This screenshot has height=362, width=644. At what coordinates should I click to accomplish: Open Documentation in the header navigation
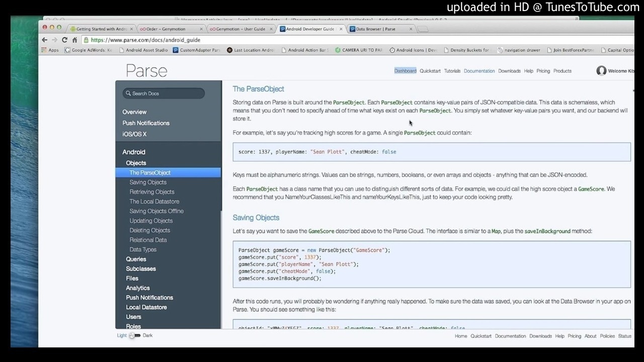[x=479, y=71]
